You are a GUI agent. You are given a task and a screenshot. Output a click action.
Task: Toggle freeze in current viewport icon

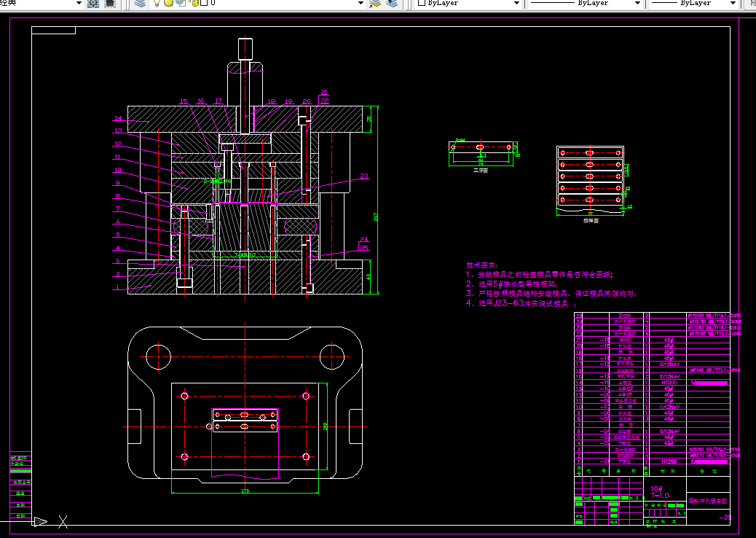click(181, 3)
